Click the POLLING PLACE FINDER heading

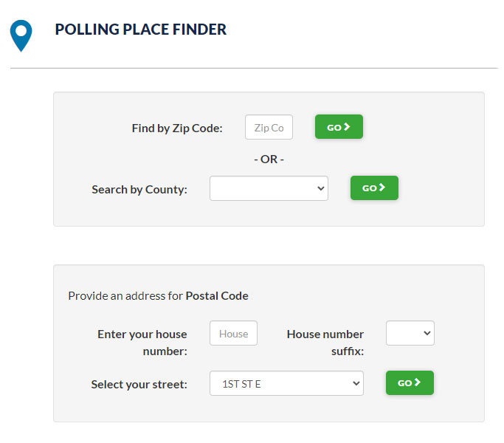(x=141, y=30)
